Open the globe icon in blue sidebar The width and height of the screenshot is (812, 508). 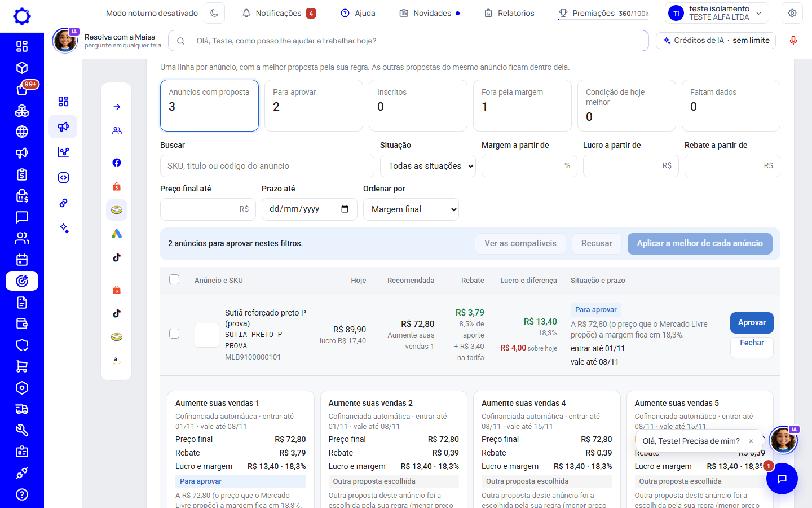pos(22,132)
